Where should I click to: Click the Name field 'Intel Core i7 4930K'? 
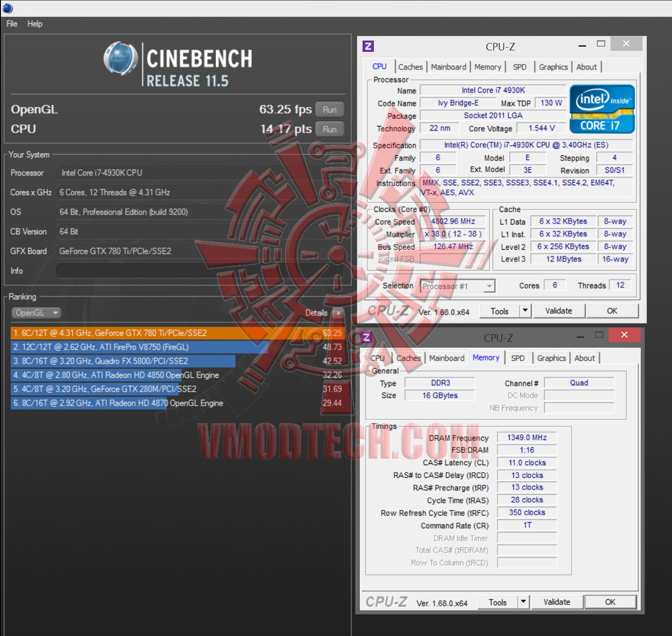[493, 90]
